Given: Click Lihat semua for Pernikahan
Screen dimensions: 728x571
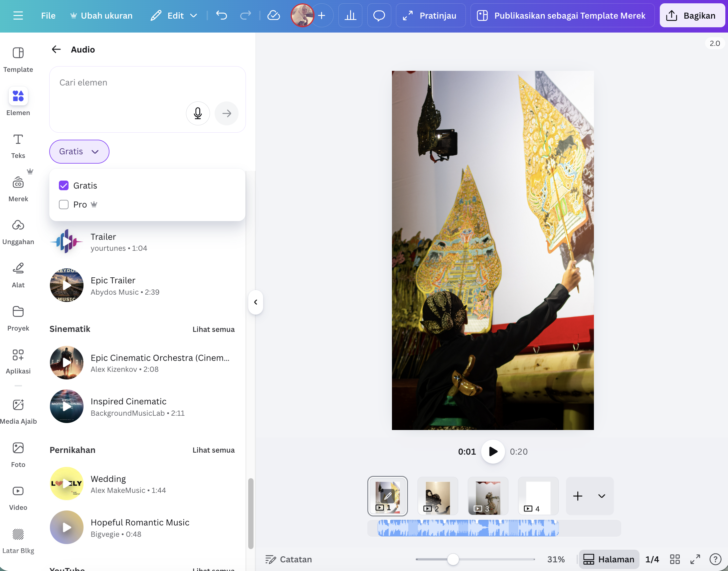Looking at the screenshot, I should coord(213,450).
